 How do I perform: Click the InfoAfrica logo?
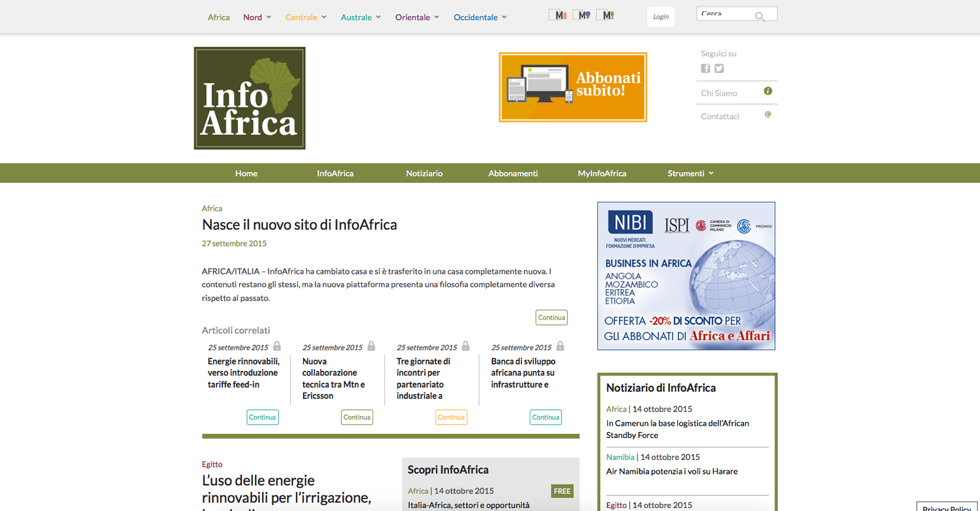[x=250, y=98]
